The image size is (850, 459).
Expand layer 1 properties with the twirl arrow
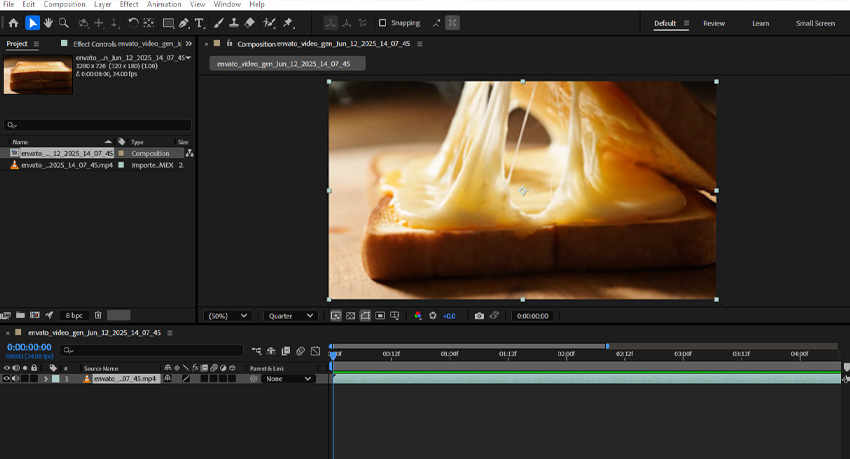click(x=45, y=379)
